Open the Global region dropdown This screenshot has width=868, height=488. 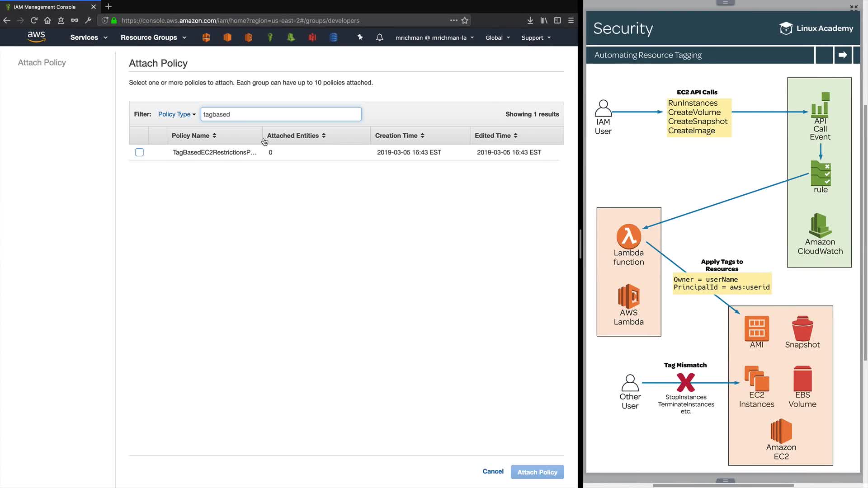pos(497,38)
